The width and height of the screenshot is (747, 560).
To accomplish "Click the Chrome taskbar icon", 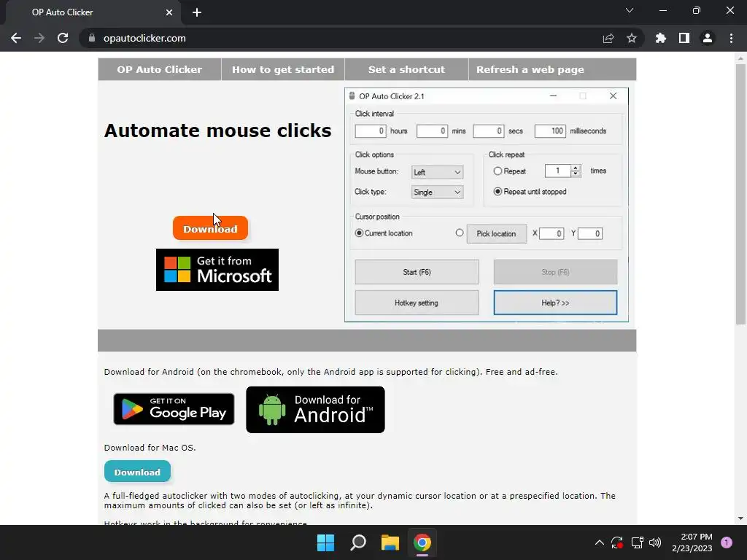I will click(x=422, y=542).
